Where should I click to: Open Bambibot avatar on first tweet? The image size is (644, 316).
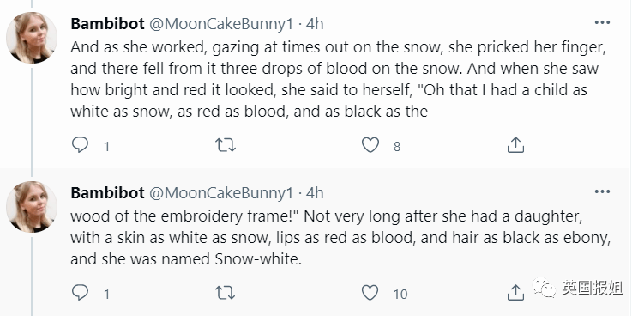[x=32, y=38]
